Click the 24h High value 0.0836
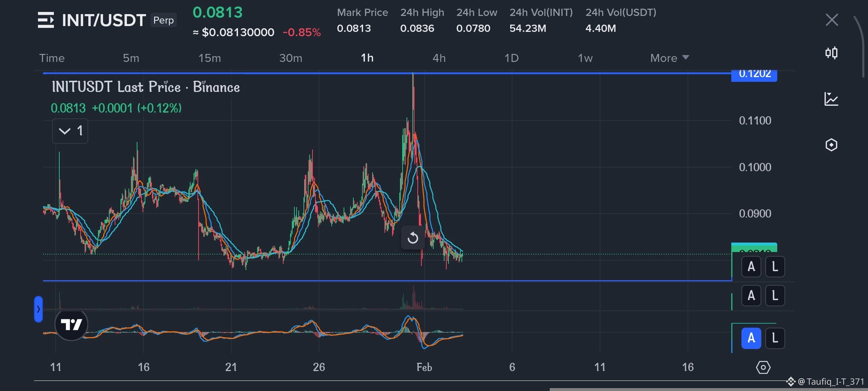This screenshot has width=868, height=391. coord(417,28)
